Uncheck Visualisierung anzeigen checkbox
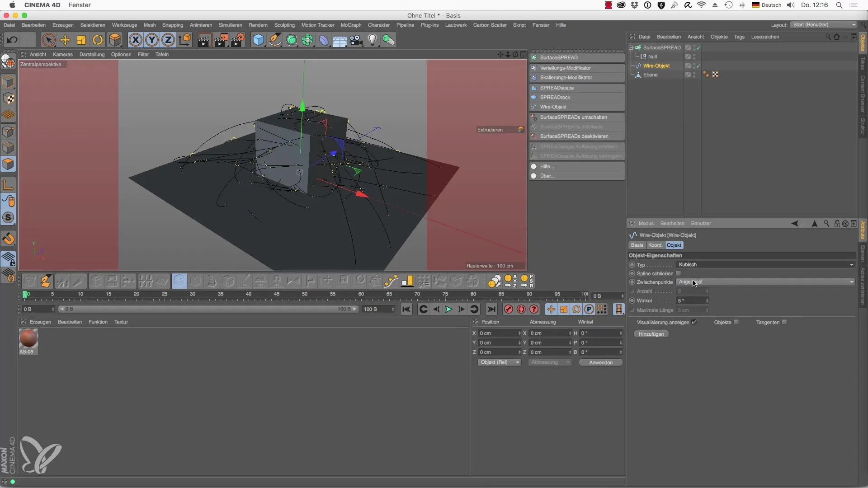 [x=694, y=322]
